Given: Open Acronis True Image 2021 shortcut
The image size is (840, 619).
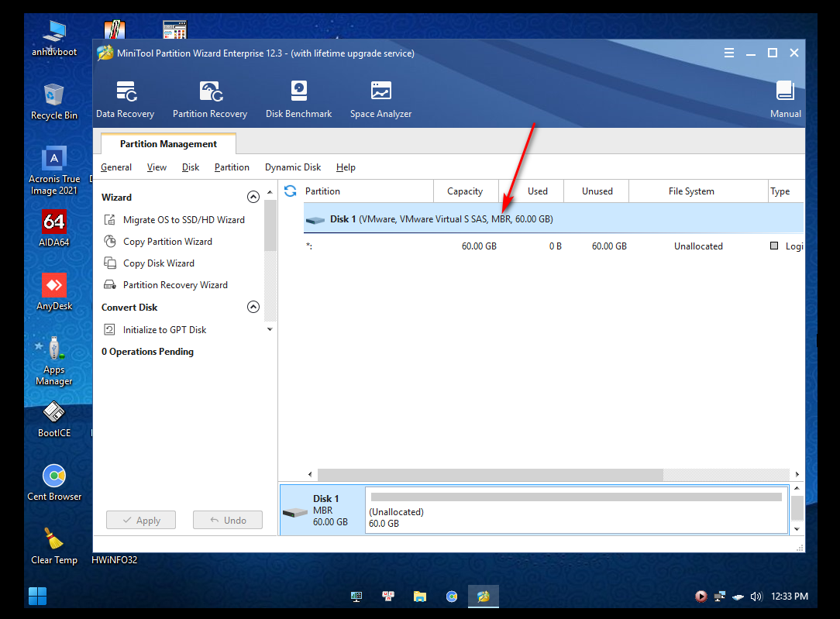Looking at the screenshot, I should pos(54,170).
